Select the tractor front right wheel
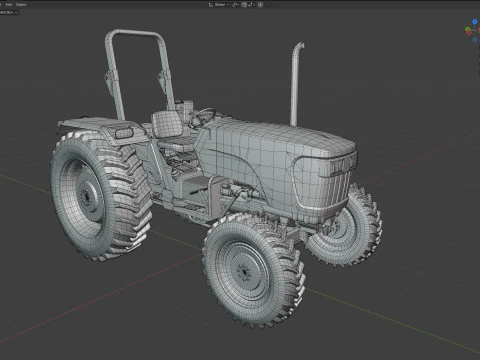The image size is (480, 360). click(347, 227)
